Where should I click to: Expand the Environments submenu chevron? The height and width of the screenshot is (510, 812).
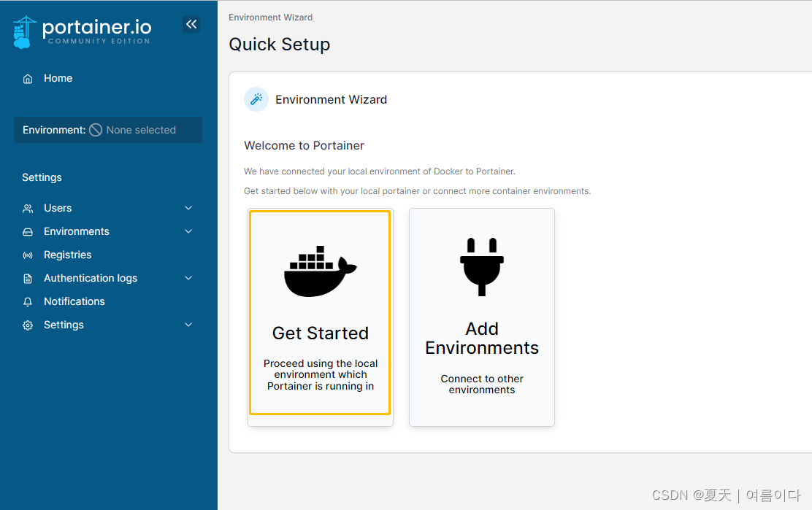pos(188,231)
